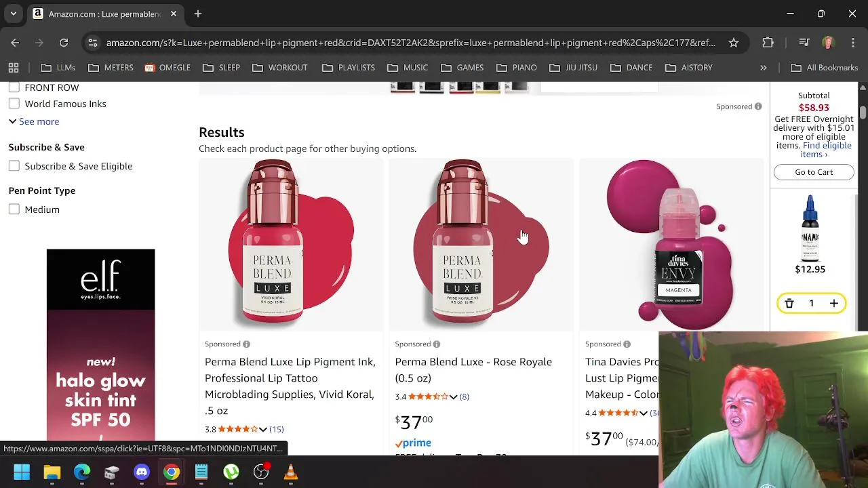
Task: Open the Chrome apps grid icon
Action: (14, 68)
